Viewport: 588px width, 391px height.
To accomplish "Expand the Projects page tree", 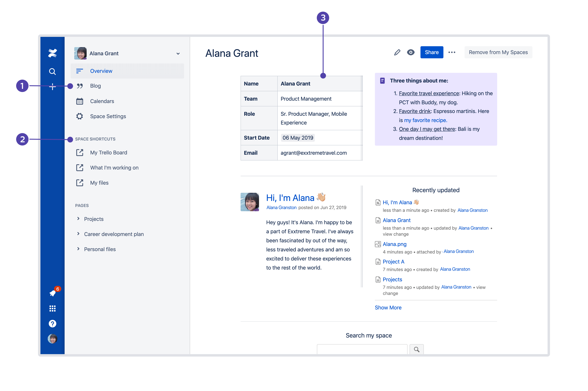I will pos(78,219).
